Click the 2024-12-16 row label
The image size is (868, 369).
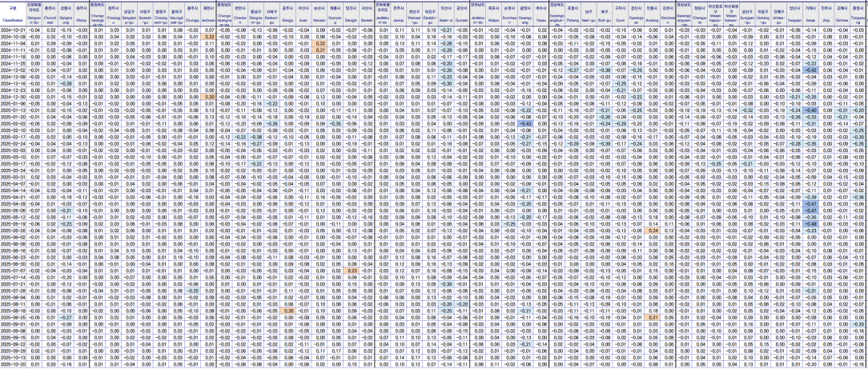click(12, 82)
